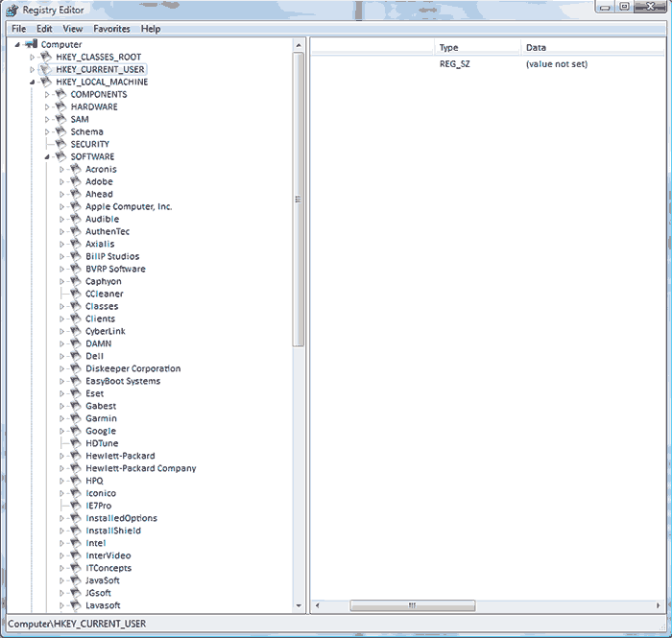This screenshot has height=638, width=672.
Task: Open the Edit menu
Action: (x=44, y=29)
